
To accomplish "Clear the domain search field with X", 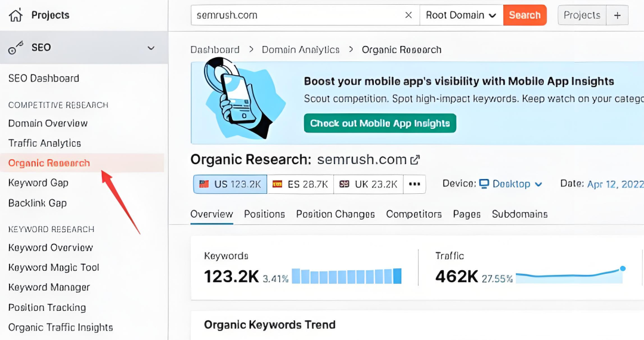I will tap(408, 15).
